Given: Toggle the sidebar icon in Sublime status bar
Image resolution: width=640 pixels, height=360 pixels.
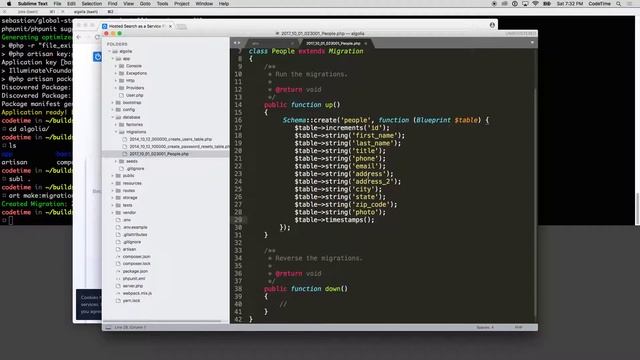Looking at the screenshot, I should point(108,327).
